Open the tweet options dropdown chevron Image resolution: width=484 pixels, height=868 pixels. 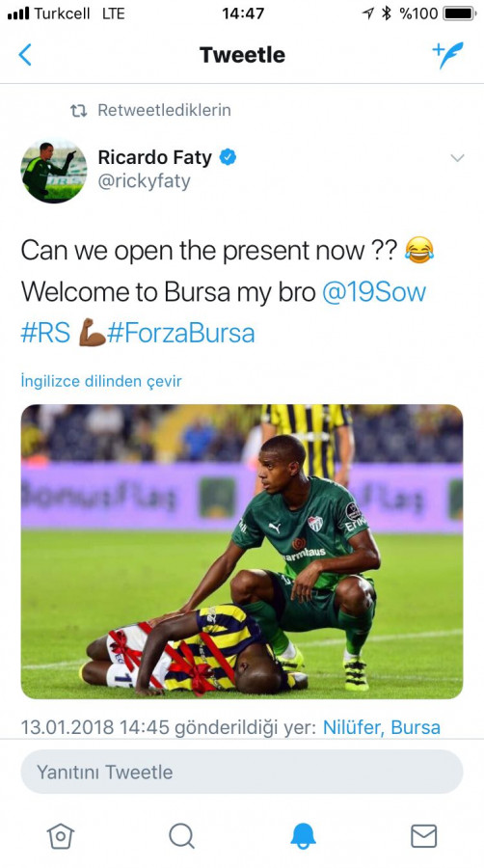(x=457, y=158)
